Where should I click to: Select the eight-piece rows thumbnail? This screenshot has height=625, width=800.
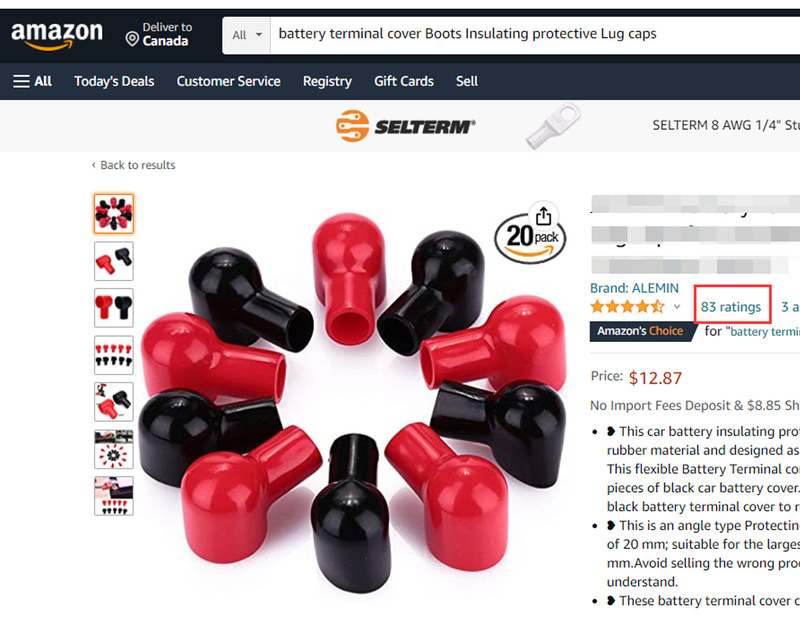click(114, 355)
